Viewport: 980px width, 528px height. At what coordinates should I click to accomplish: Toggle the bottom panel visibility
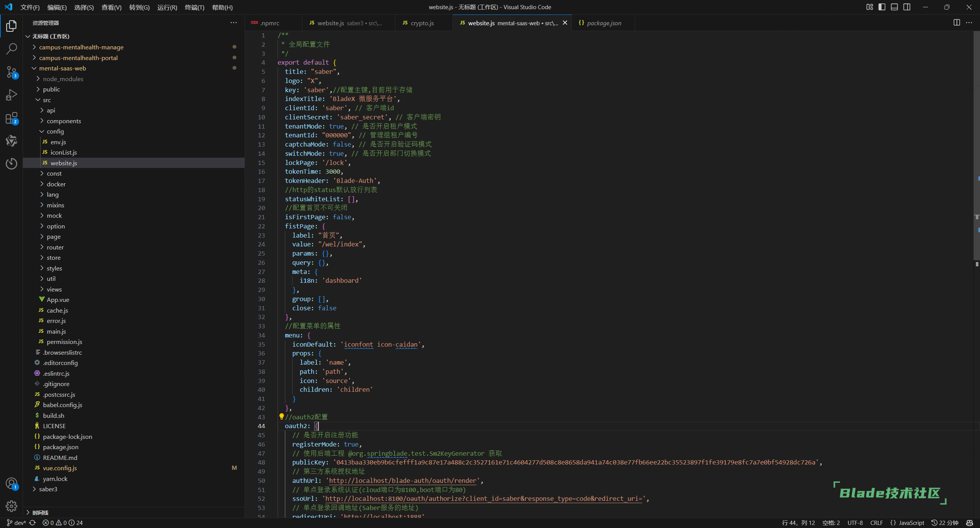coord(895,7)
